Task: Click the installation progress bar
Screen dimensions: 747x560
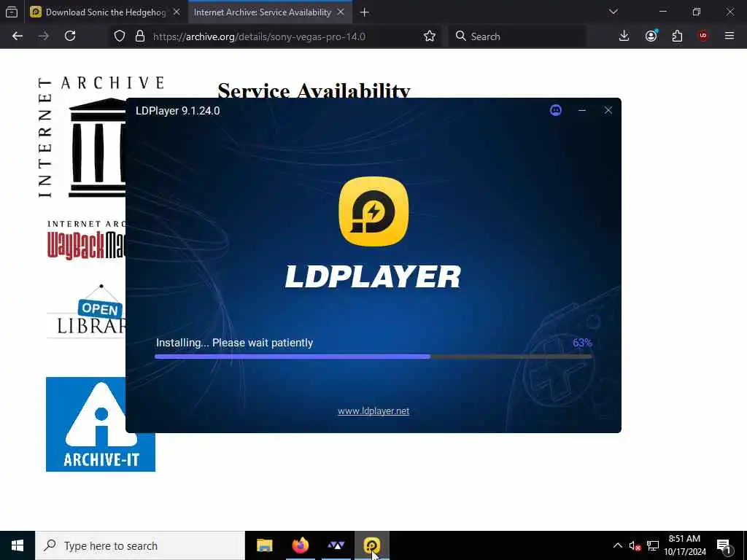Action: pyautogui.click(x=373, y=356)
